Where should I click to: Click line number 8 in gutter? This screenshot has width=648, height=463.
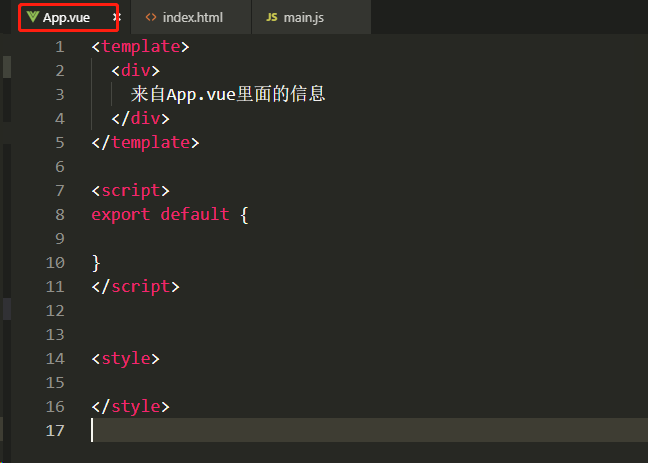[60, 215]
